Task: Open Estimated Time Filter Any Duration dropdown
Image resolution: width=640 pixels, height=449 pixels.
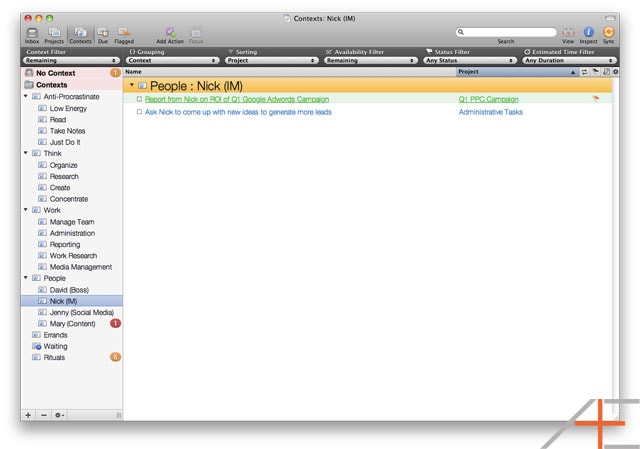Action: (569, 60)
